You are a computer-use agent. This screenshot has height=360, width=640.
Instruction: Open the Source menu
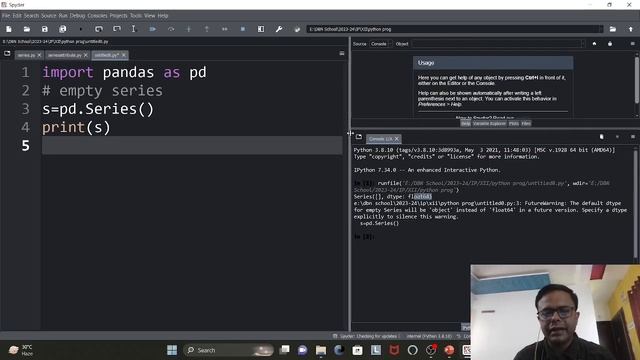pyautogui.click(x=49, y=16)
